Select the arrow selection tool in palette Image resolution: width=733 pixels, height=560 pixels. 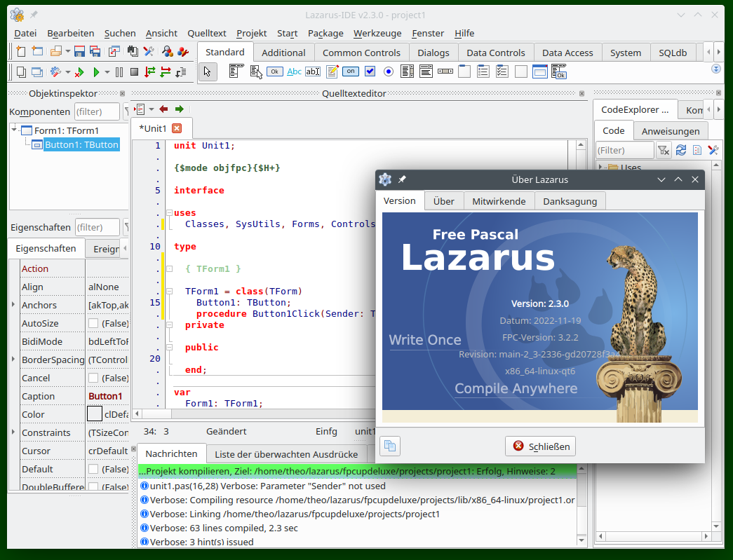click(208, 72)
